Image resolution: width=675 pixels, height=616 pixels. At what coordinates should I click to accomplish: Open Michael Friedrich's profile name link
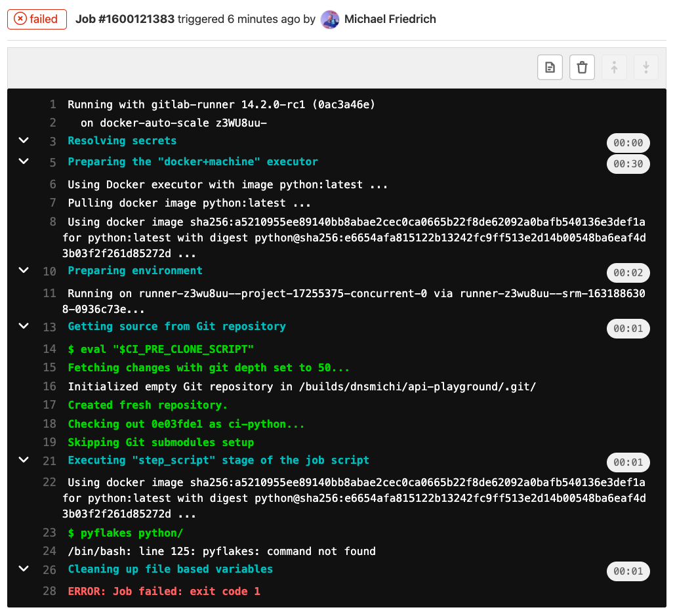[x=390, y=19]
